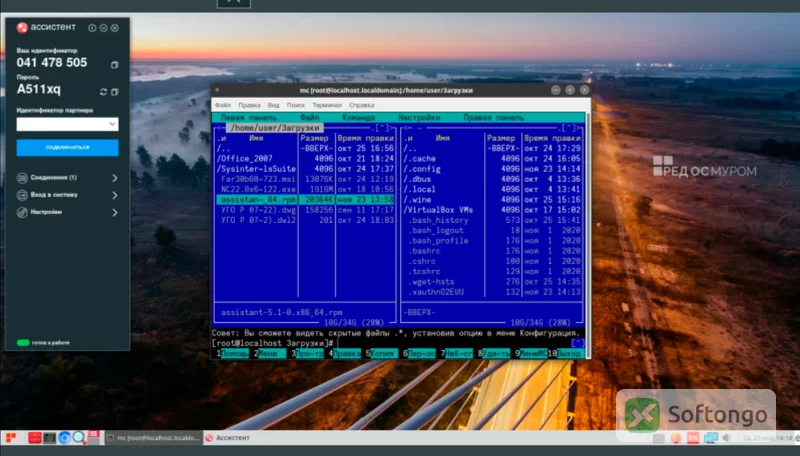Click the magnifier search icon on taskbar
Image resolution: width=800 pixels, height=456 pixels.
point(79,438)
